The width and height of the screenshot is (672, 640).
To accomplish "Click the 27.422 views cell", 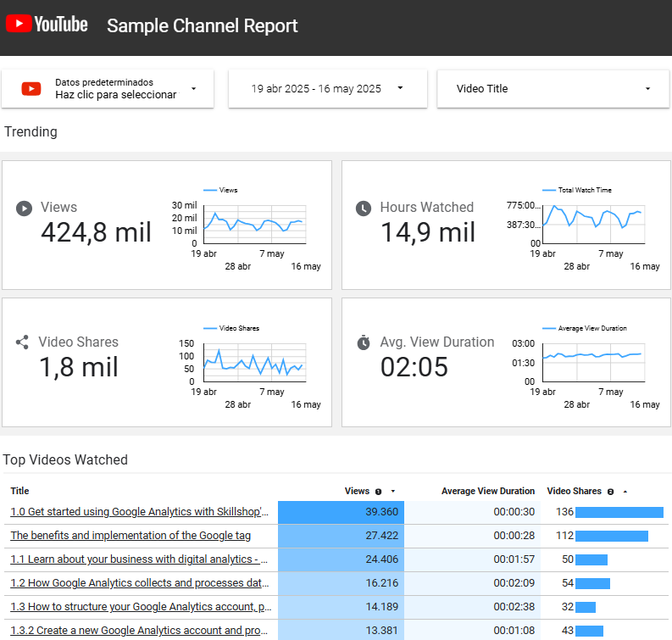I will point(342,536).
